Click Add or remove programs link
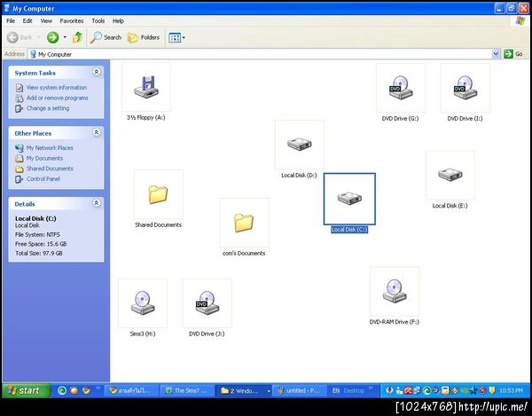This screenshot has width=532, height=416. (x=57, y=98)
